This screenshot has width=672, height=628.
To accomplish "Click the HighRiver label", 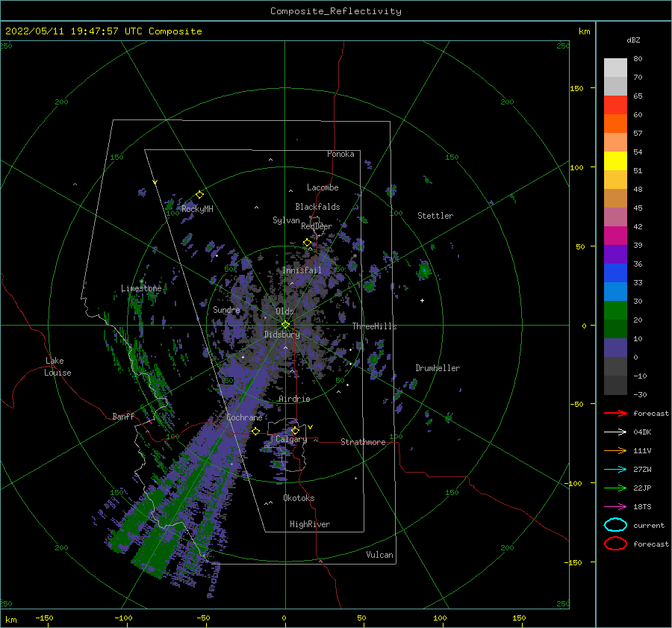I will [x=310, y=524].
